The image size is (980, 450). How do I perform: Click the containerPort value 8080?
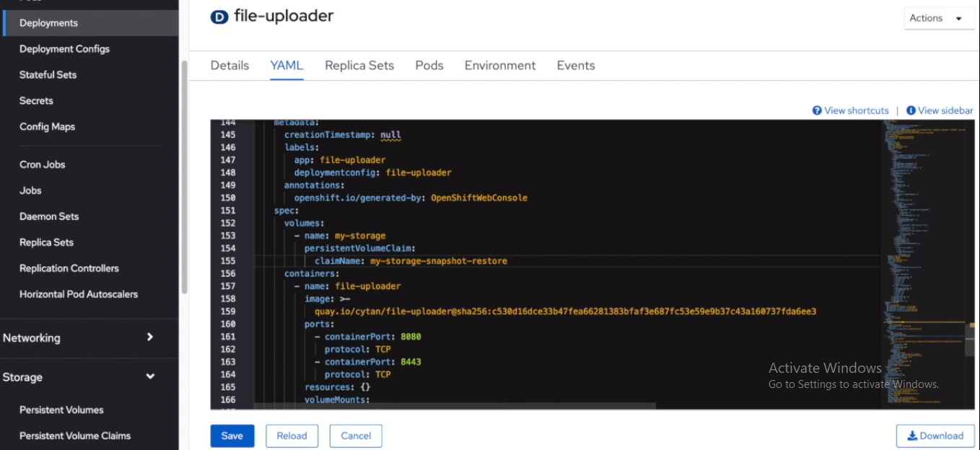pyautogui.click(x=411, y=337)
